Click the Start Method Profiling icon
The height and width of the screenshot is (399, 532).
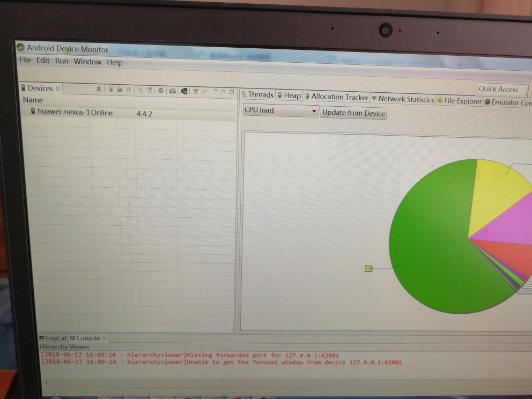pyautogui.click(x=149, y=90)
